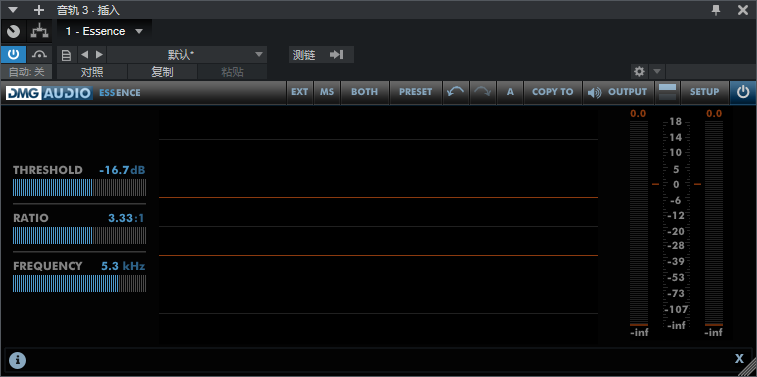Click the 音轨 3 - 插入 window title
The image size is (757, 377).
[x=88, y=10]
